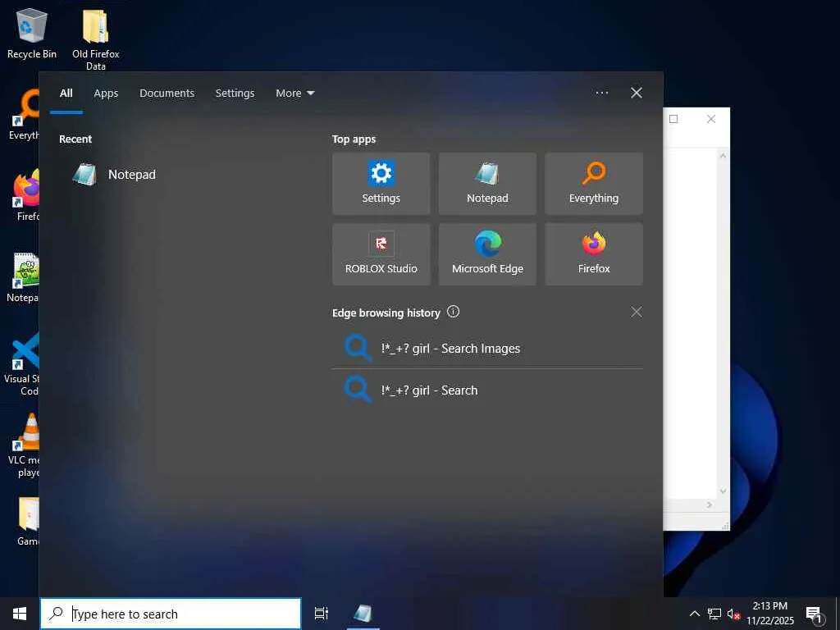Viewport: 840px width, 630px height.
Task: Click the 'Type here to search' box
Action: pyautogui.click(x=171, y=614)
